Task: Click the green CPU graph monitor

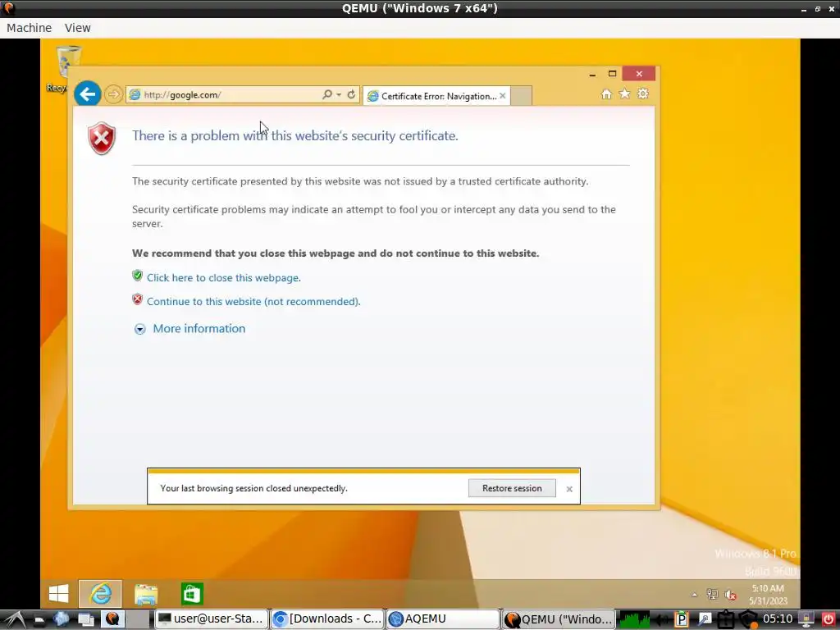Action: point(634,619)
